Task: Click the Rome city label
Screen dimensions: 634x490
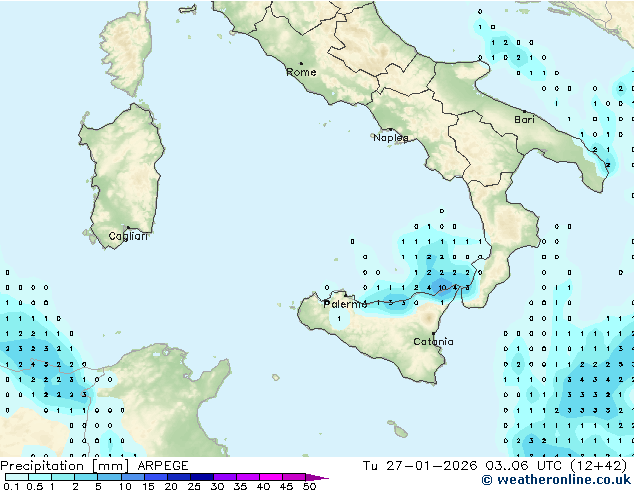Action: [301, 72]
